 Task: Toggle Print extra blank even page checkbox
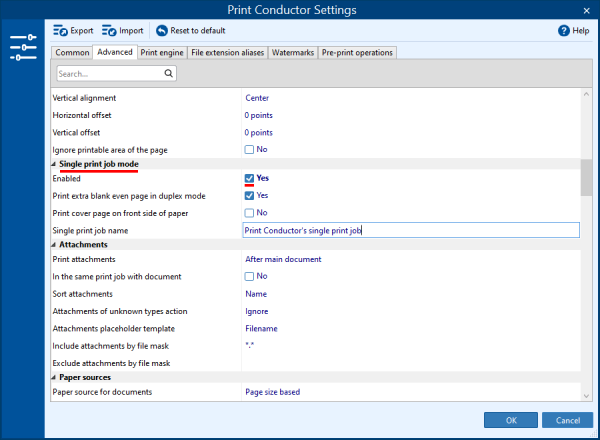pos(250,195)
